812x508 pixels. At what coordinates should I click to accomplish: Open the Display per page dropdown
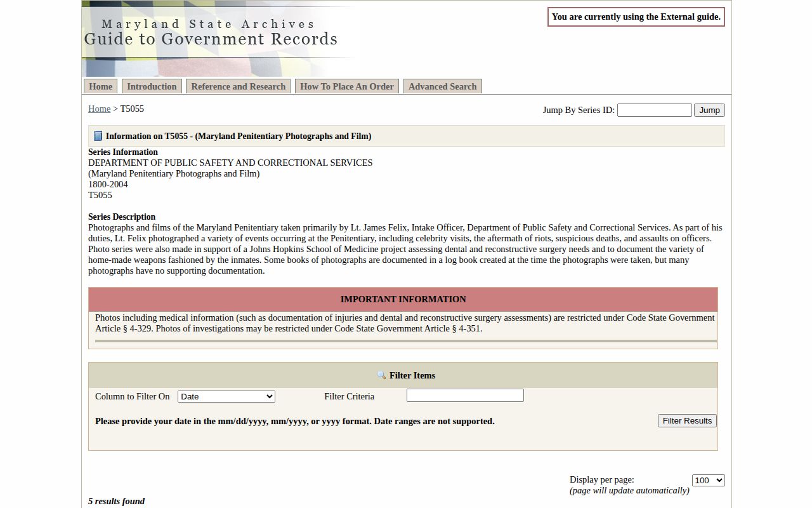[708, 480]
